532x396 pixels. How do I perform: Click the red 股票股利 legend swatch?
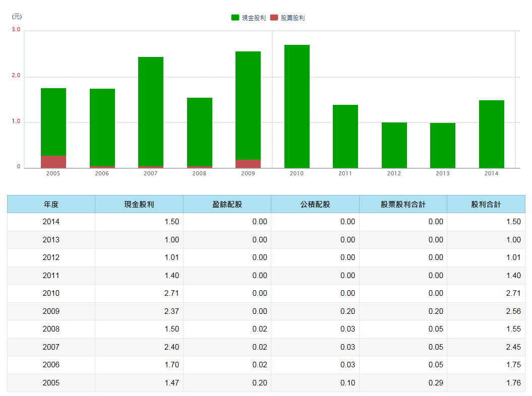tap(274, 18)
